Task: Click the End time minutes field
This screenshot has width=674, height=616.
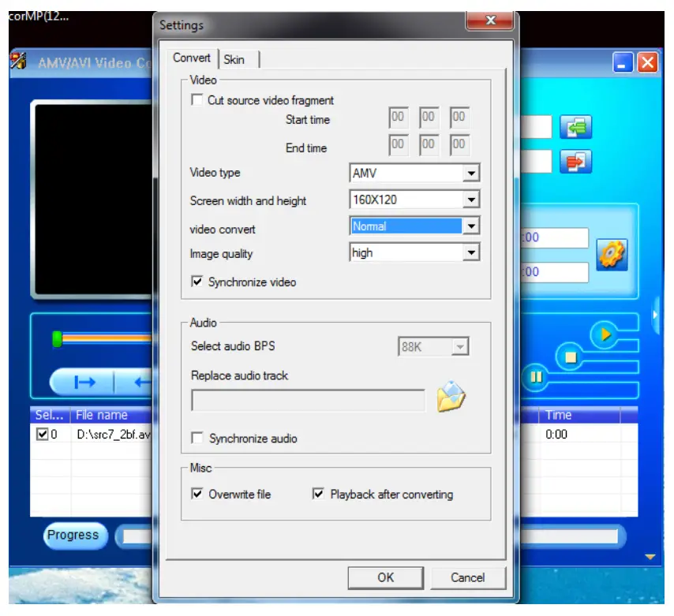Action: pos(429,145)
